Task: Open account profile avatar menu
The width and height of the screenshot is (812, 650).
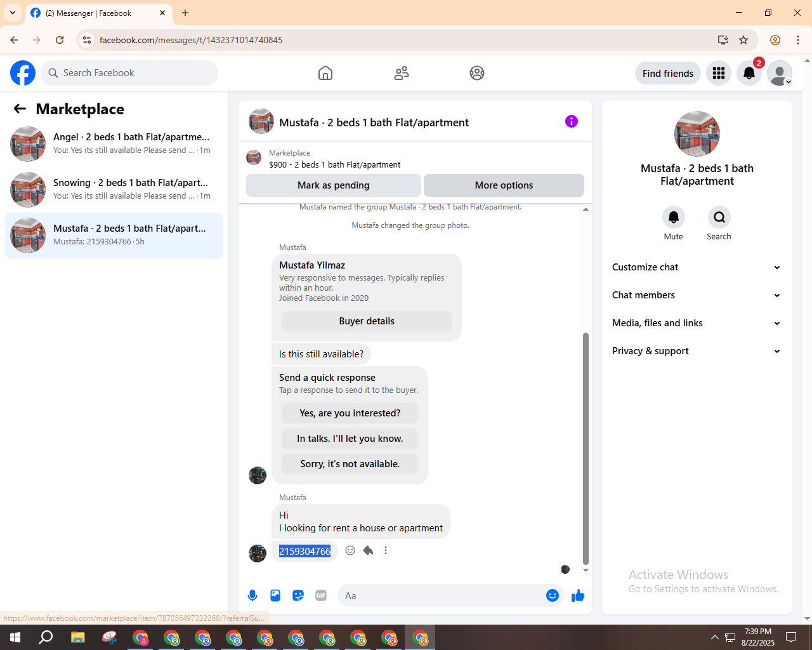Action: (x=780, y=73)
